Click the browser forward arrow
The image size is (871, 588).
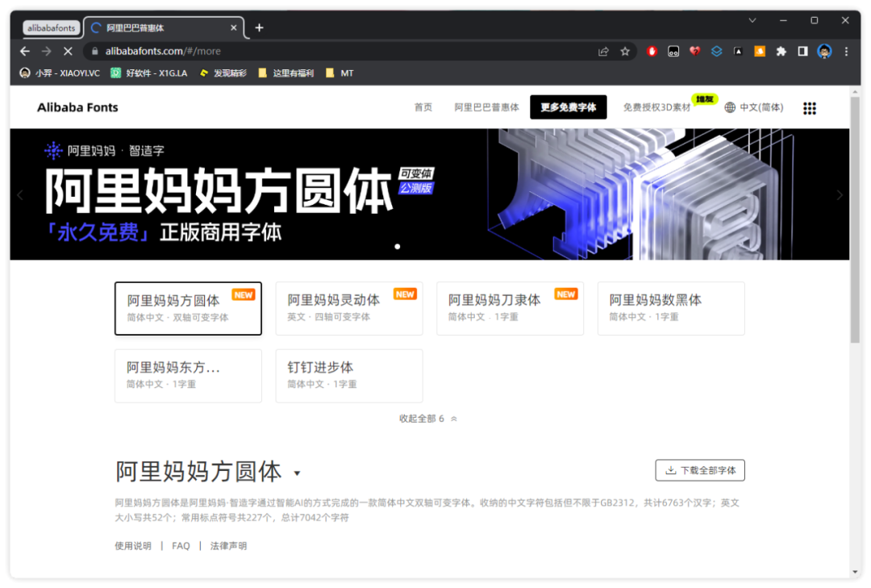click(x=46, y=51)
